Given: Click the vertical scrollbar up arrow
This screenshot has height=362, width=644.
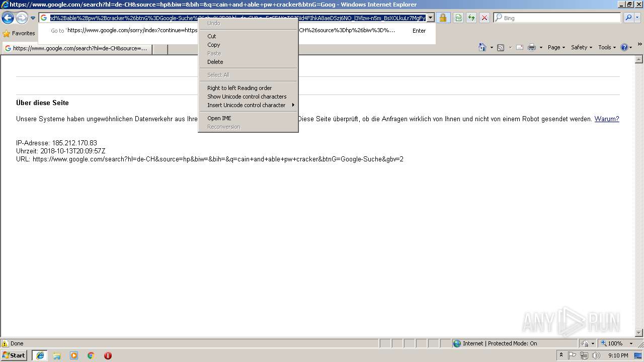Looking at the screenshot, I should (x=639, y=59).
